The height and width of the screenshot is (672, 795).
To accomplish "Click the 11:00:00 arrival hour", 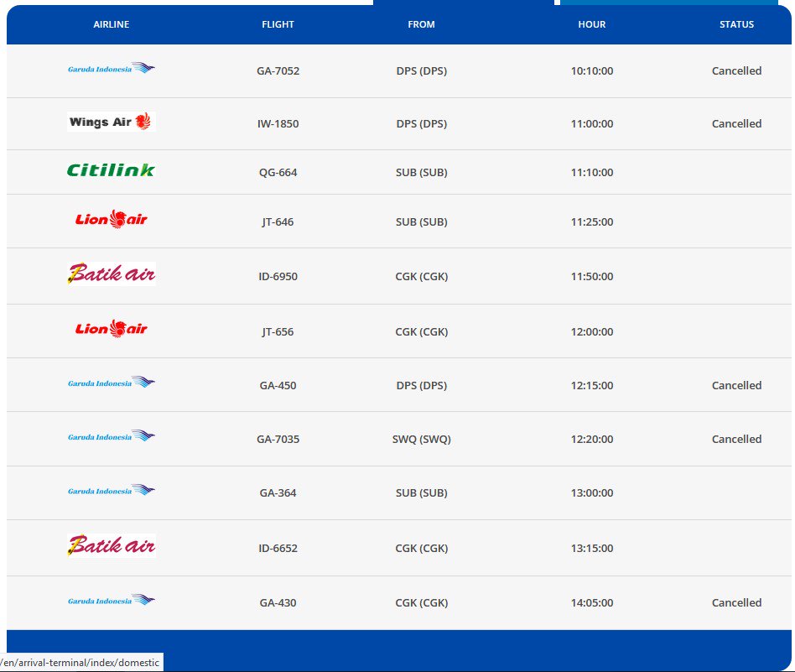I will [x=592, y=124].
